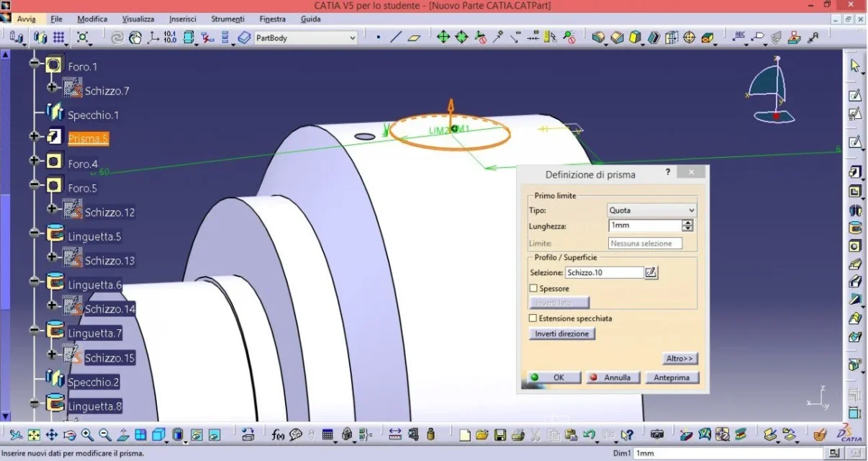The image size is (868, 461).
Task: Click Inverti direzione button
Action: (x=562, y=334)
